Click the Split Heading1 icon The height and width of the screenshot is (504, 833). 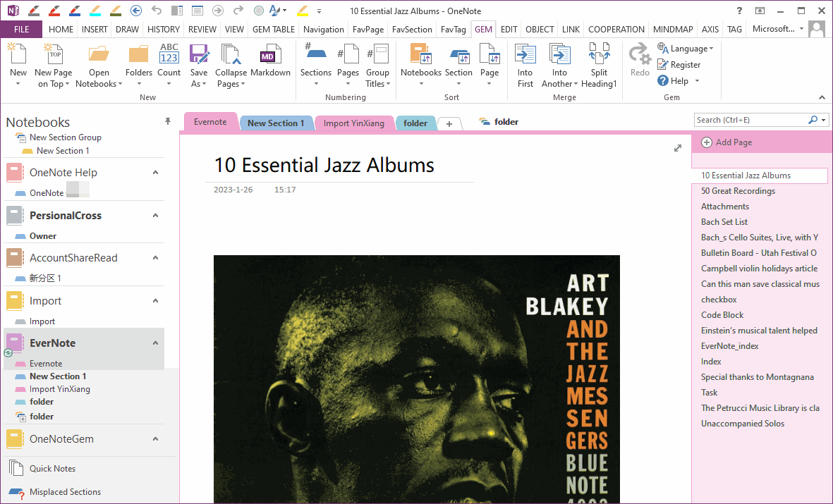(599, 54)
